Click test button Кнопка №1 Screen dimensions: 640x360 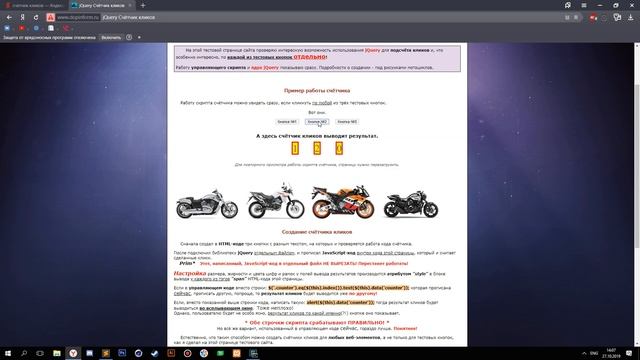click(x=287, y=122)
